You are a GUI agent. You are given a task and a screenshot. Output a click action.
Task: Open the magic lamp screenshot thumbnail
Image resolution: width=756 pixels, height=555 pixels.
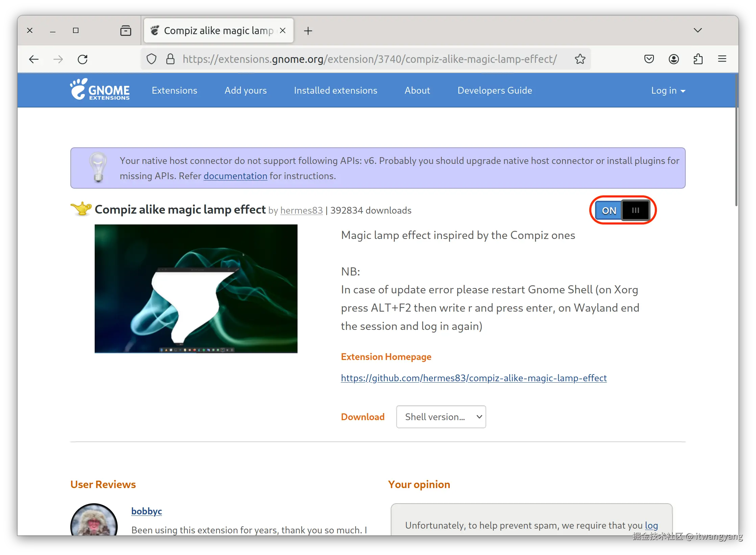[196, 289]
